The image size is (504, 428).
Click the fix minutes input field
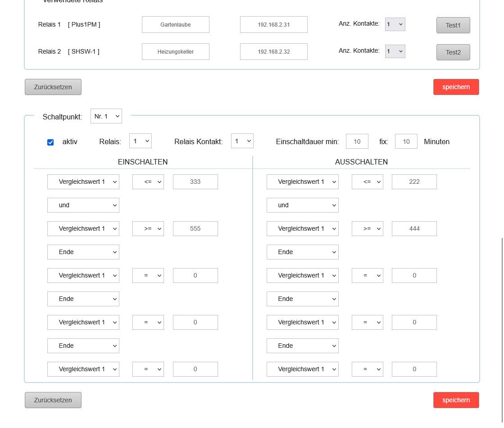click(x=406, y=141)
